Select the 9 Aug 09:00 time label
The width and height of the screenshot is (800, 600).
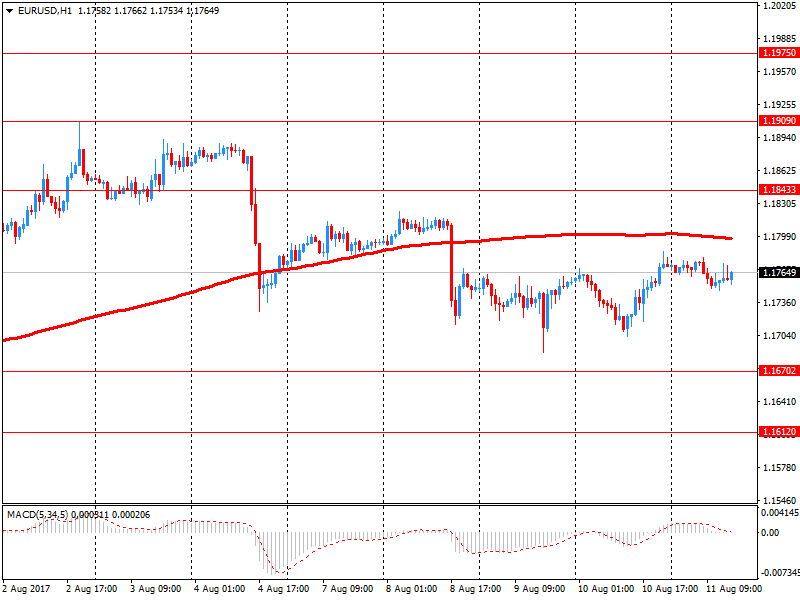point(540,589)
